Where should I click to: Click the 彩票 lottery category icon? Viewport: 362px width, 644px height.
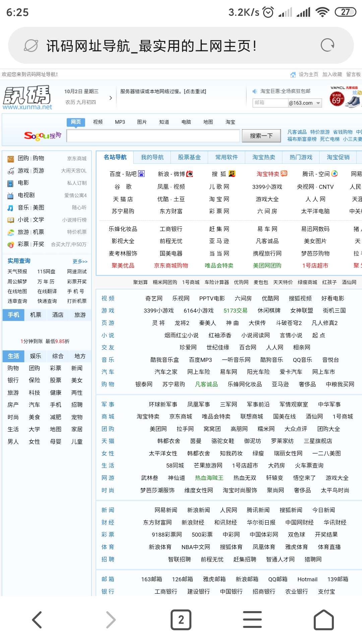point(11,245)
